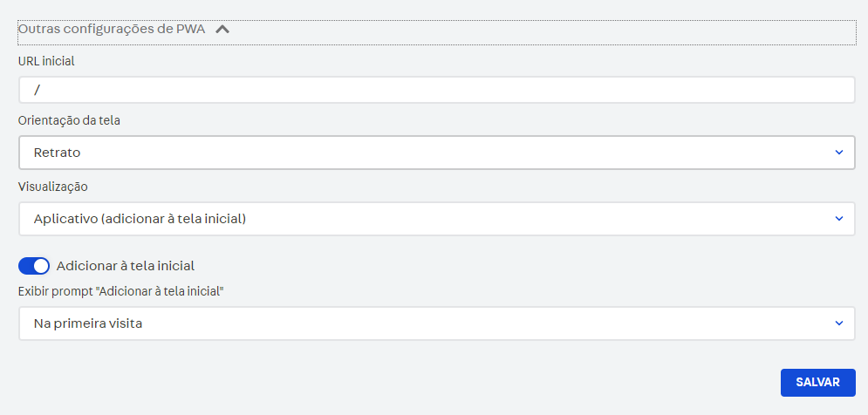Focus the URL inicial text field

tap(436, 90)
